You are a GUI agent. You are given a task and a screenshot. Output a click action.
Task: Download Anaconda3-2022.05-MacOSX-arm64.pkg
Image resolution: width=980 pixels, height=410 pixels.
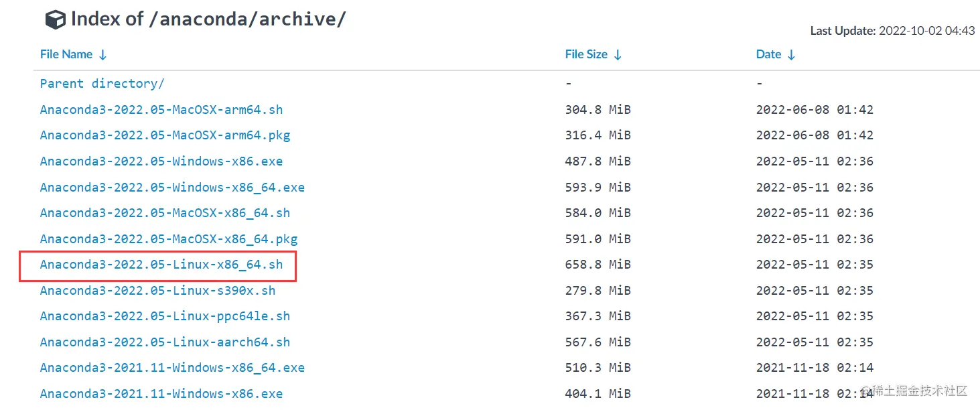165,135
